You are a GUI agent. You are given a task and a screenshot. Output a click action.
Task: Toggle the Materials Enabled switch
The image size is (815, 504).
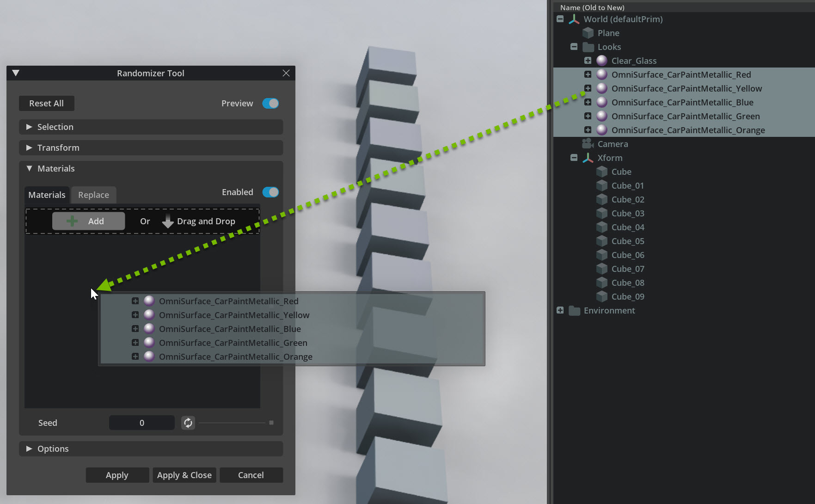click(270, 192)
